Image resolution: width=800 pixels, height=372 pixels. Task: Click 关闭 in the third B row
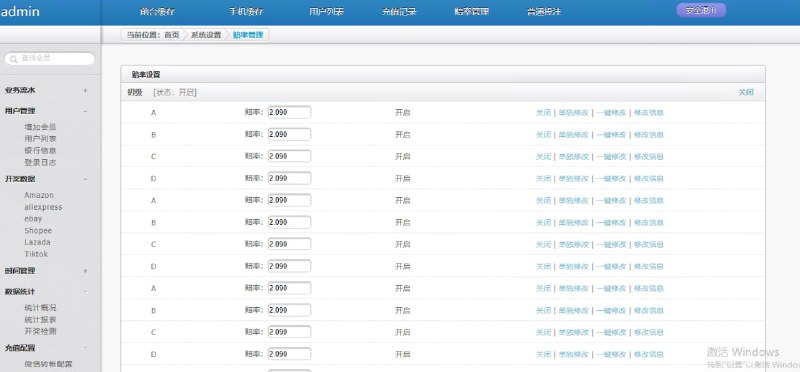[x=543, y=310]
